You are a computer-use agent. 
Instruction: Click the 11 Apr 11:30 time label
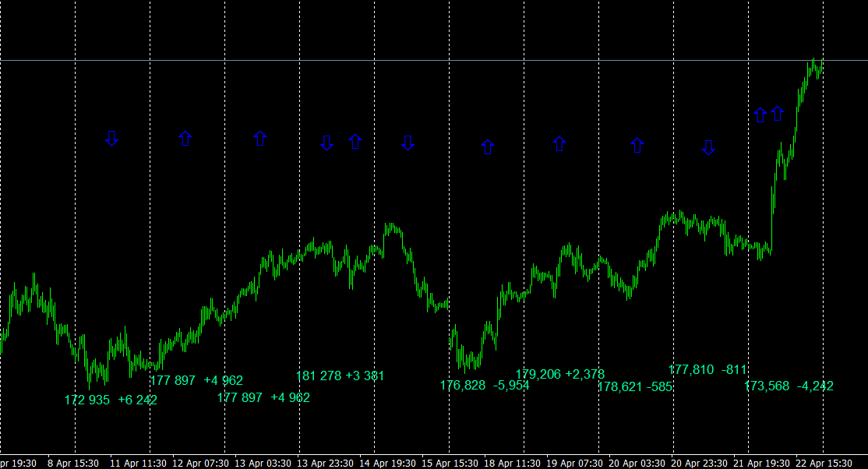click(x=138, y=463)
